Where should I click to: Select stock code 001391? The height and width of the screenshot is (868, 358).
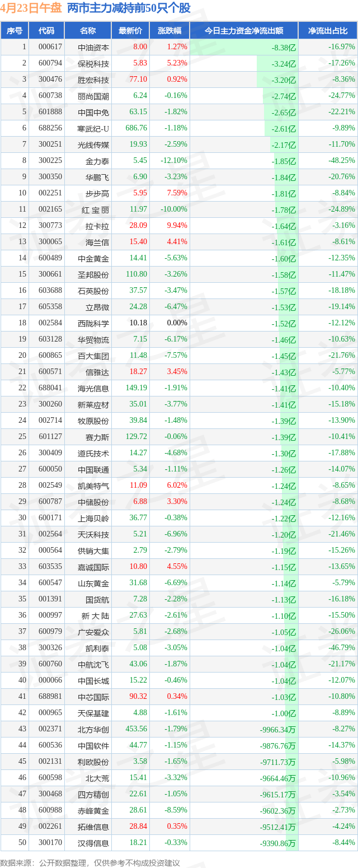pos(50,599)
